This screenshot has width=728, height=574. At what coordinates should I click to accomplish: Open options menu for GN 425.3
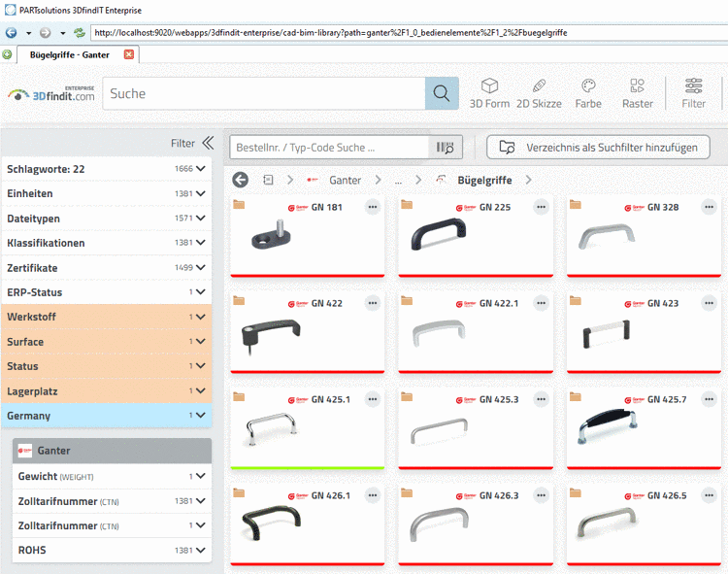point(541,399)
